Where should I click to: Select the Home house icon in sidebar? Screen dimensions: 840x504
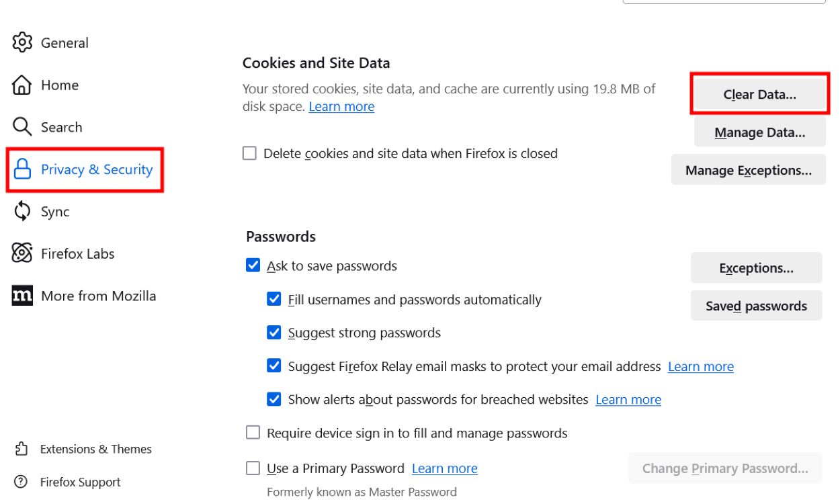click(x=22, y=85)
